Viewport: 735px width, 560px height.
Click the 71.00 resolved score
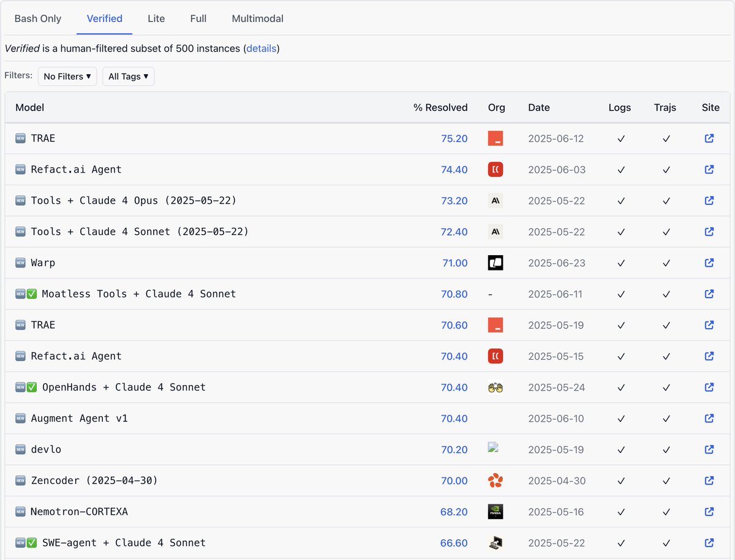[455, 263]
